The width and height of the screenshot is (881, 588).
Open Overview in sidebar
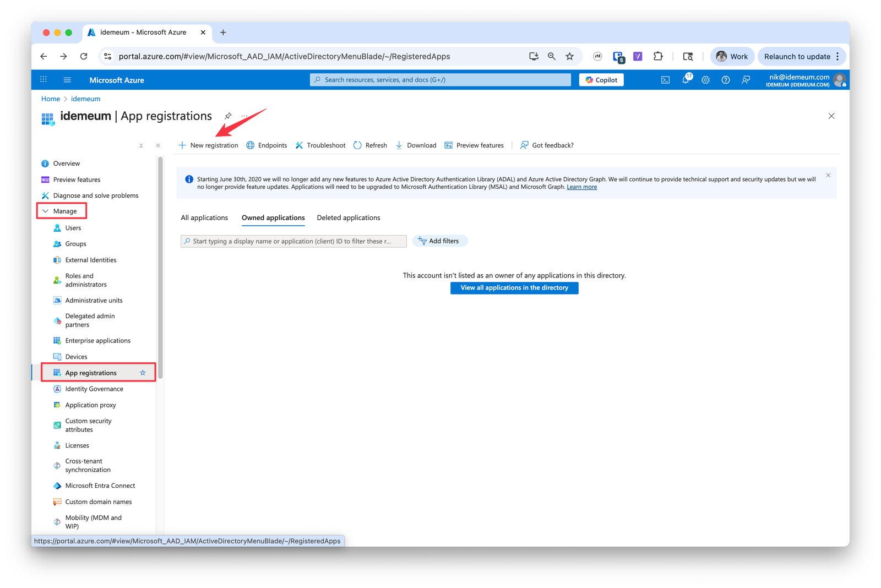point(67,164)
